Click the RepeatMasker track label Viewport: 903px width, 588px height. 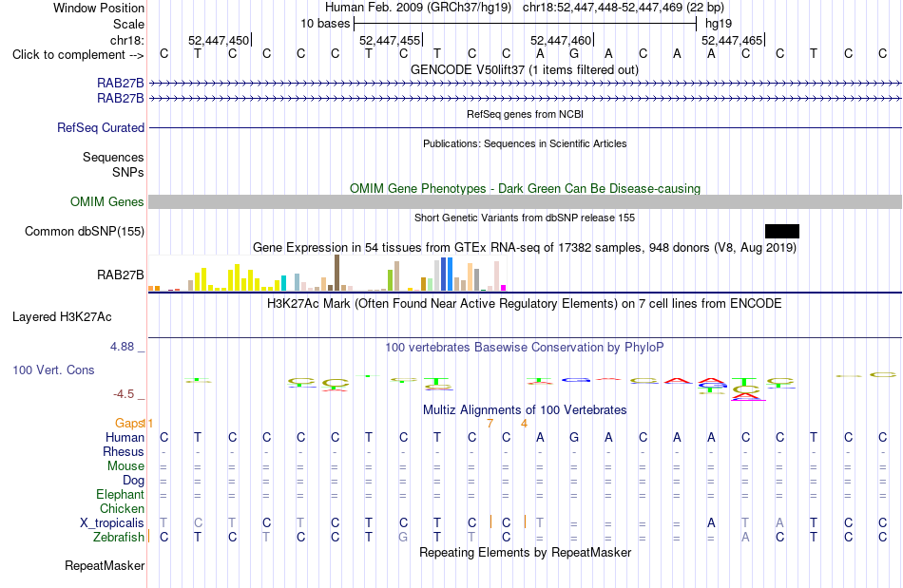click(x=105, y=566)
